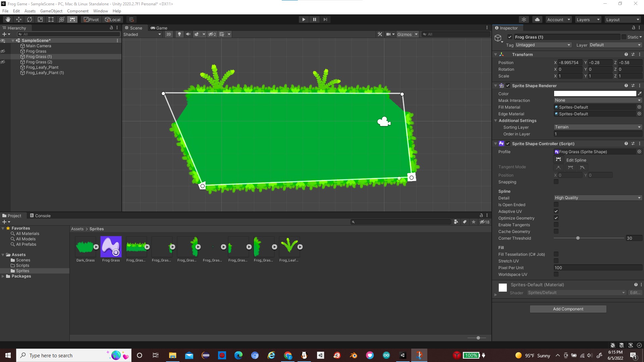Toggle visibility of the Frog Grass (1) object
The height and width of the screenshot is (362, 644).
(3, 56)
